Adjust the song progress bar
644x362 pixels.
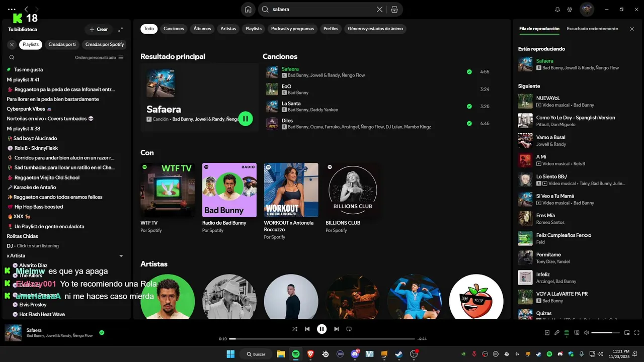tap(322, 339)
